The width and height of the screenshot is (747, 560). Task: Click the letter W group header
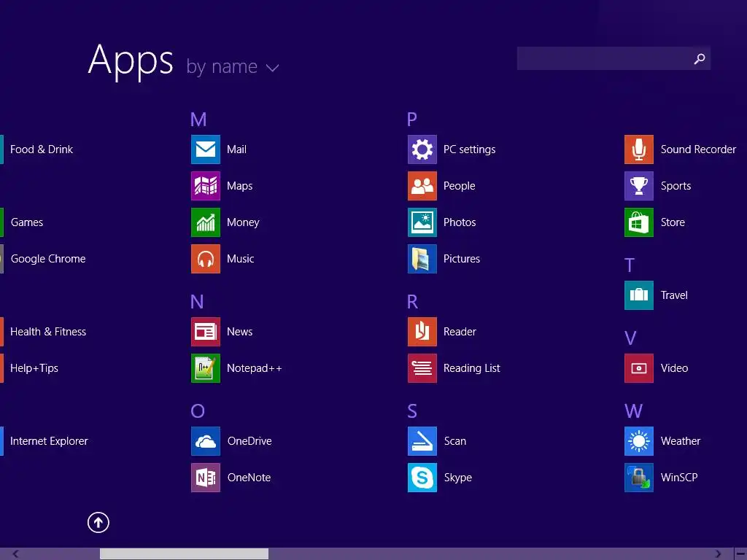(634, 411)
